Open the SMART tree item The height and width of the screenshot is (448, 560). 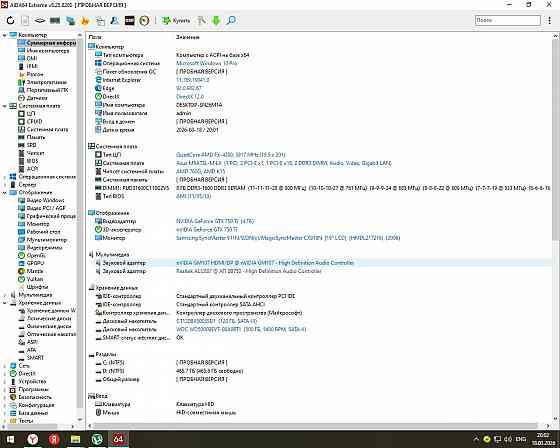pos(35,358)
